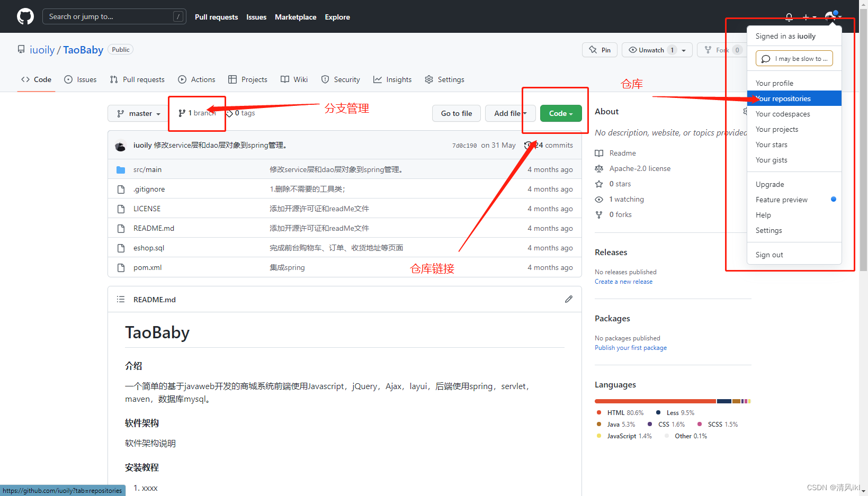Image resolution: width=868 pixels, height=496 pixels.
Task: Open the GitHub Octocat home logo
Action: click(x=25, y=16)
